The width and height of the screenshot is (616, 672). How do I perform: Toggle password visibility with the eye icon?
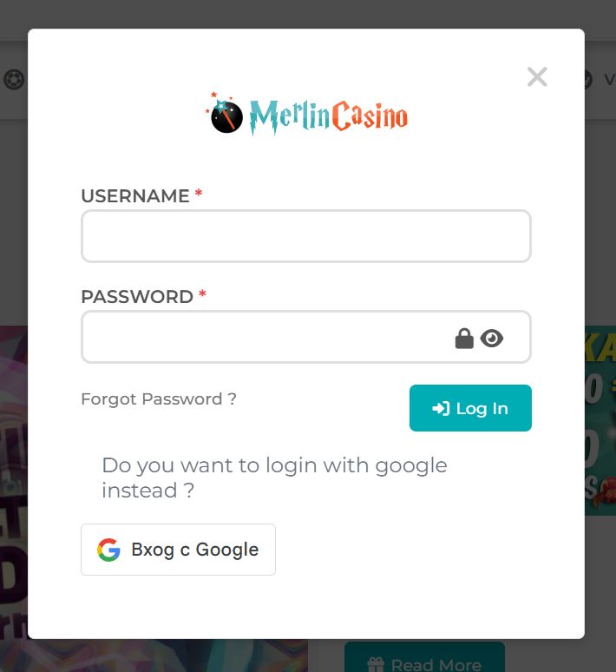(491, 339)
